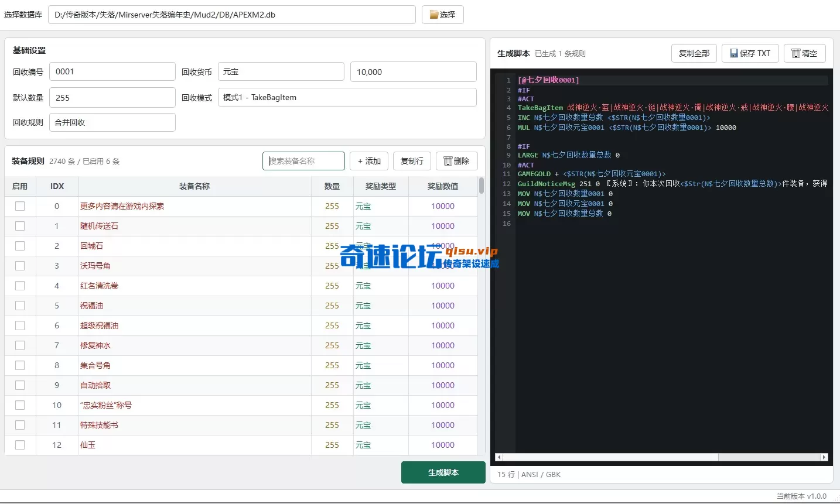Select the "忠实粉丝"称号 equipment name cell
Image resolution: width=840 pixels, height=504 pixels.
point(194,405)
